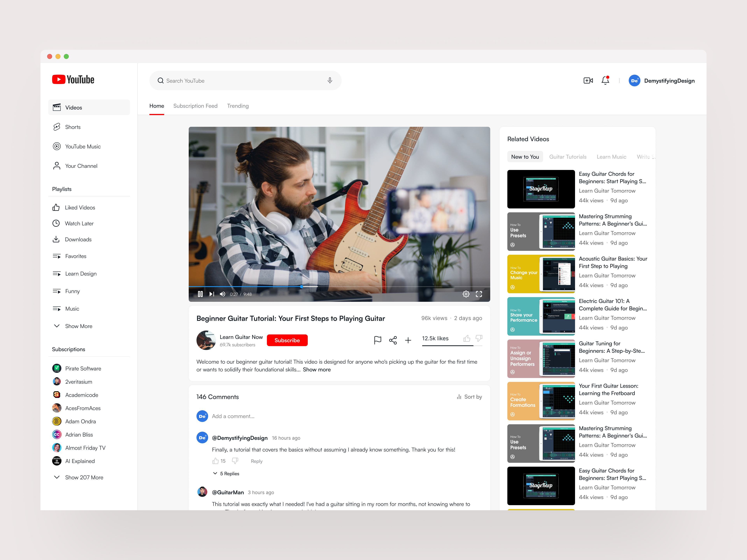Reply to DemystifyingDesign's comment
Viewport: 747px width, 560px height.
[x=256, y=461]
